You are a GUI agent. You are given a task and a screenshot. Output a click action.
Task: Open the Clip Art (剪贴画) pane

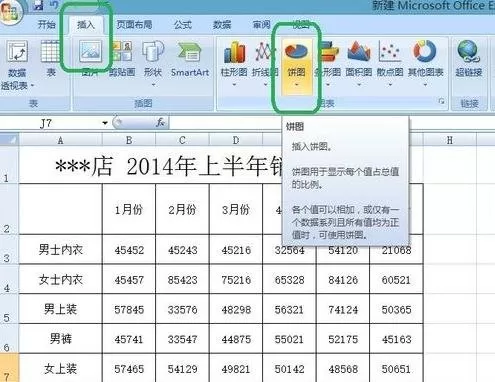point(122,59)
